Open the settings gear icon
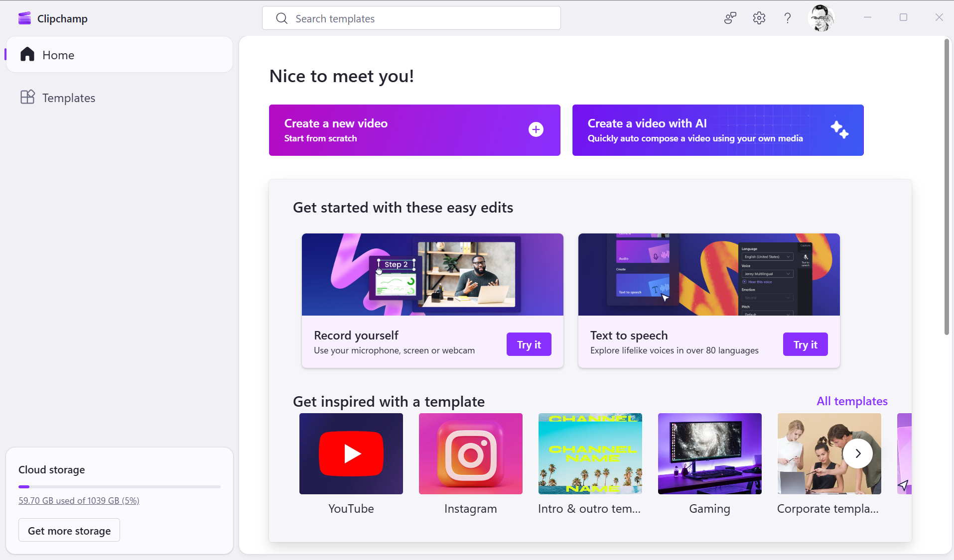 [759, 18]
